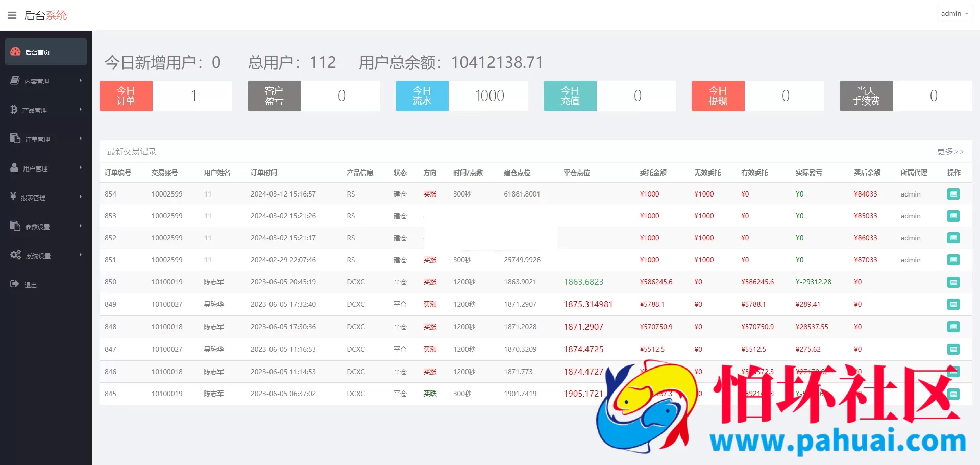Viewport: 980px width, 465px height.
Task: Click the gears icon beside 系统设置
Action: point(15,255)
